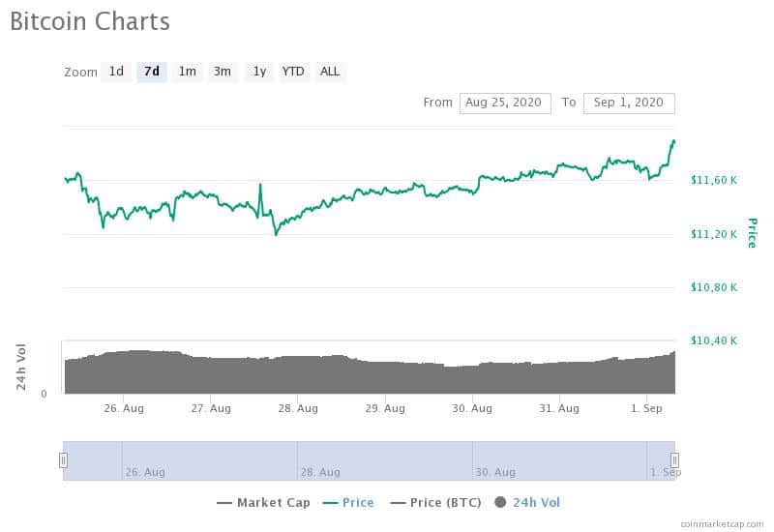Show ALL time range
Screen dimensions: 774x532
(330, 72)
